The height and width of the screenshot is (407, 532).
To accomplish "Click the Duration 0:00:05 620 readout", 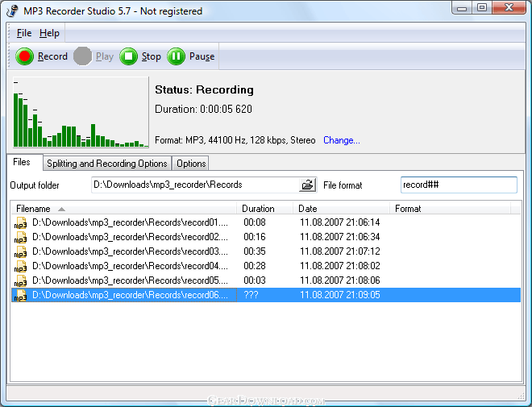I will coord(203,110).
